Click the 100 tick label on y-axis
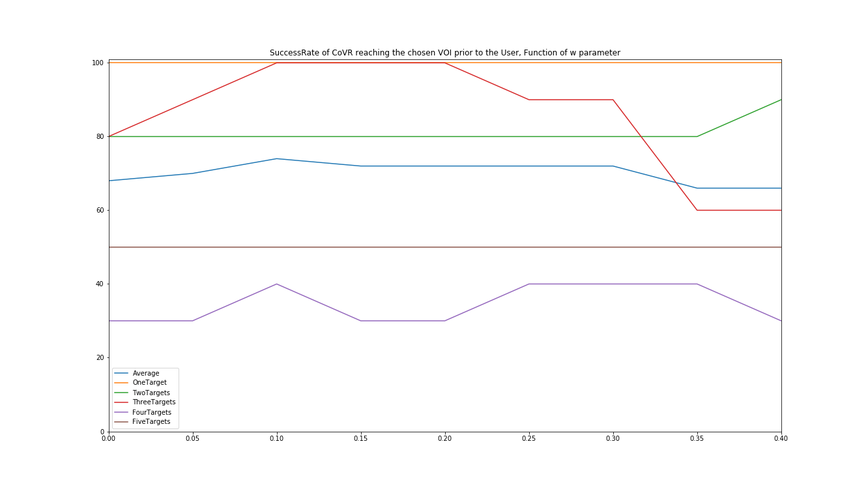The image size is (868, 493). point(98,63)
